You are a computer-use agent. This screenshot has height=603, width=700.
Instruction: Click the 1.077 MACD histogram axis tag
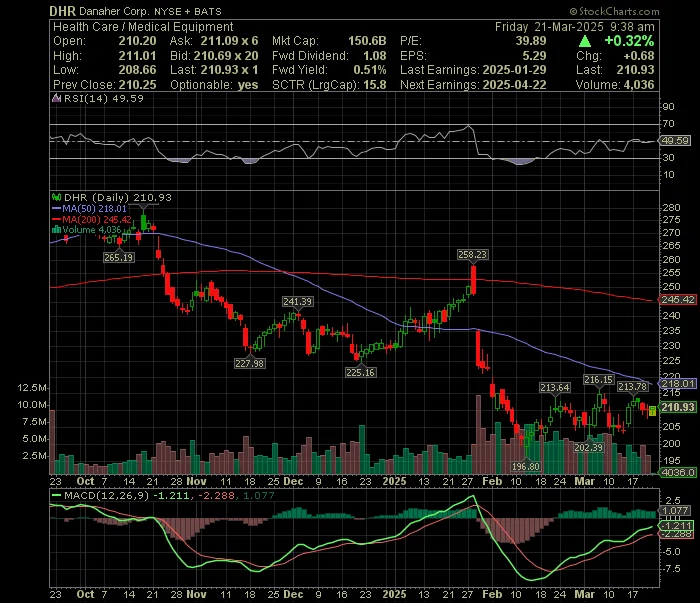point(676,511)
